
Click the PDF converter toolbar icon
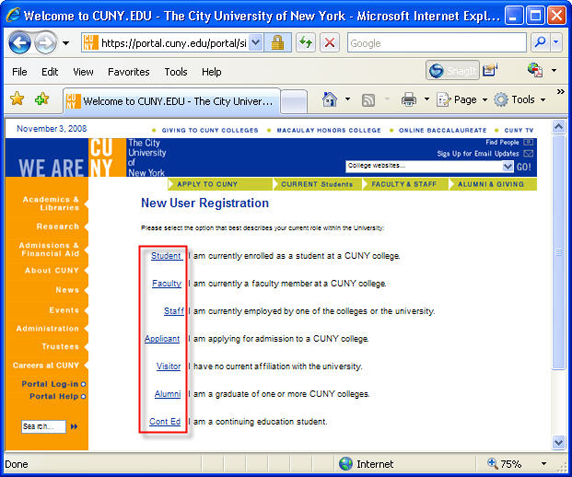click(535, 70)
